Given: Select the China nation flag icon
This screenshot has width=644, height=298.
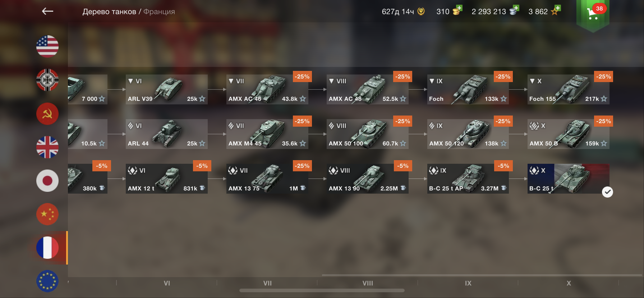Looking at the screenshot, I should [47, 214].
